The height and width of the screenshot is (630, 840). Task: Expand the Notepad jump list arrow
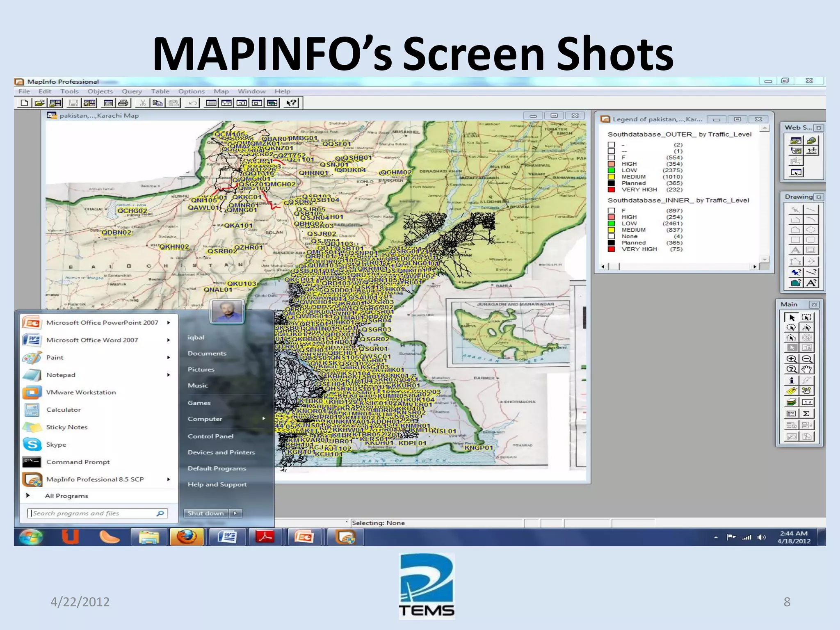pyautogui.click(x=169, y=375)
